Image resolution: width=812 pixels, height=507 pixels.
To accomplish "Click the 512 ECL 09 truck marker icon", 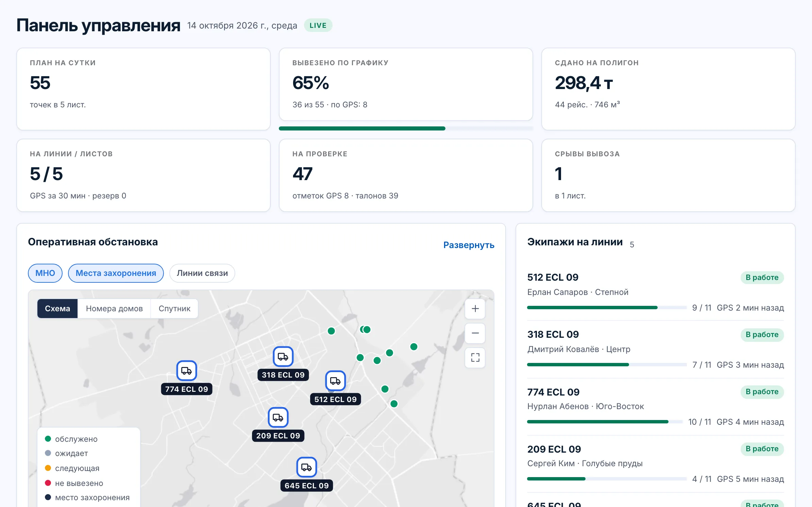I will coord(335,381).
